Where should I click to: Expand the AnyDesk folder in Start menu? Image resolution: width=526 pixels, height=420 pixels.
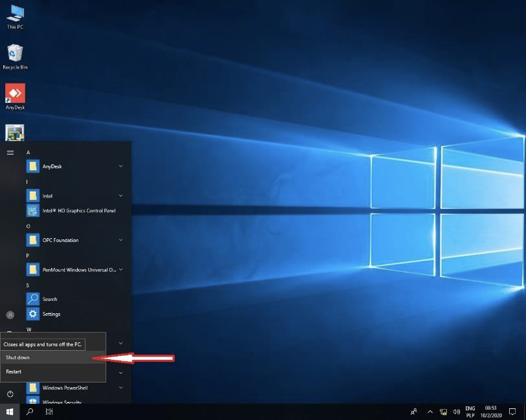point(120,166)
